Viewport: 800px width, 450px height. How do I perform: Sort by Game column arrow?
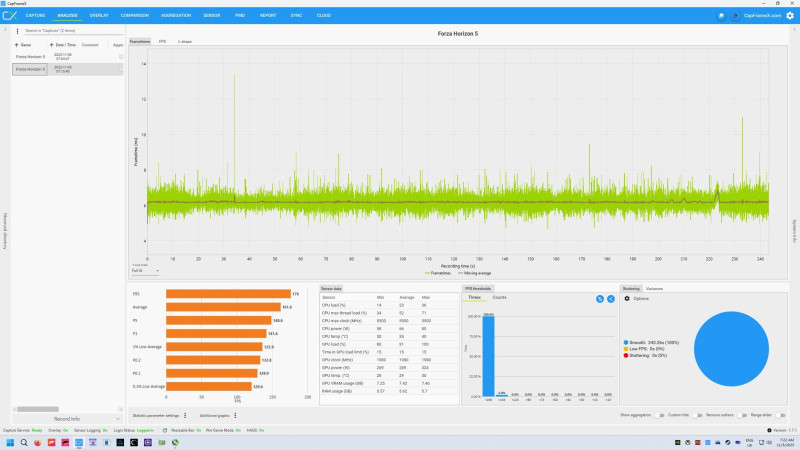coord(16,45)
